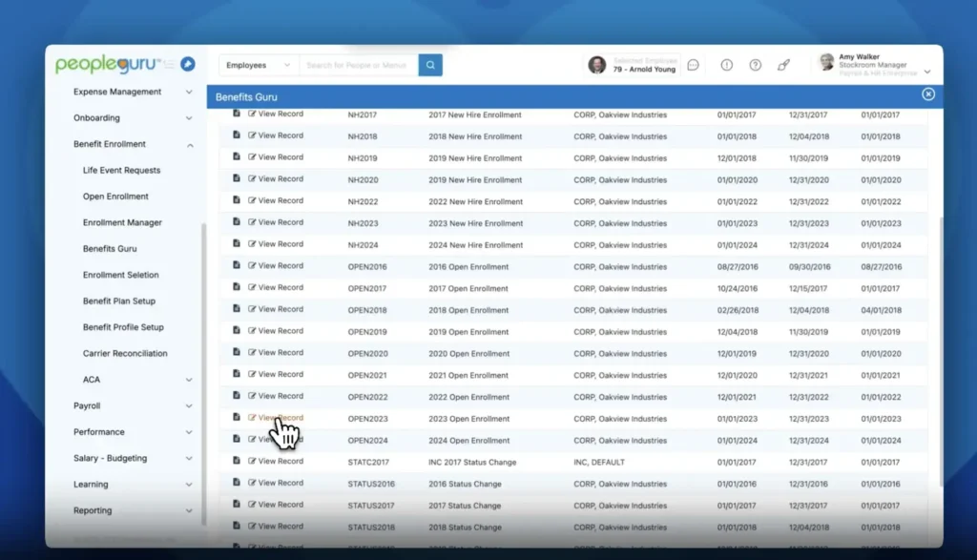Expand the ACA submenu
This screenshot has width=977, height=560.
point(189,380)
